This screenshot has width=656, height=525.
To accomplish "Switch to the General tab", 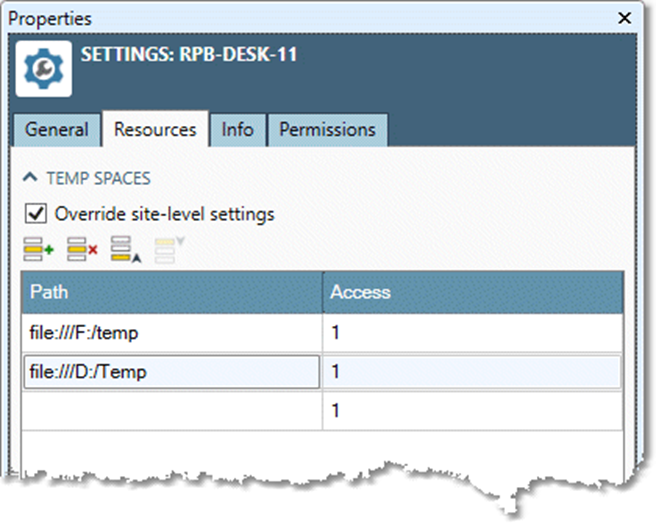I will click(x=57, y=130).
